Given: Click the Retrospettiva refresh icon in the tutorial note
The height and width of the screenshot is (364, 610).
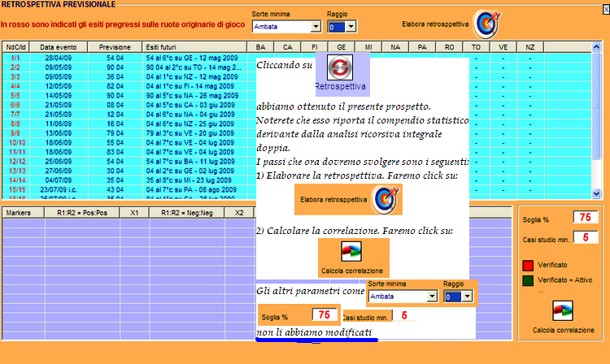Looking at the screenshot, I should tap(340, 67).
